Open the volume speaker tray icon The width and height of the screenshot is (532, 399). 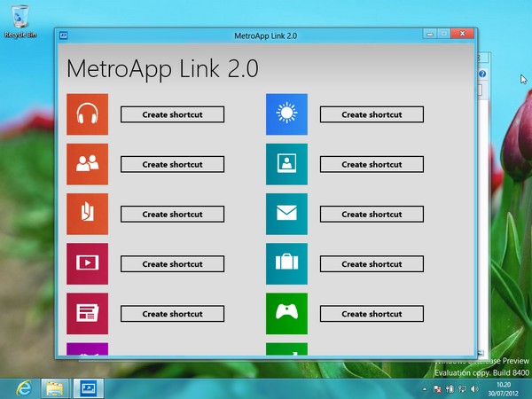click(x=474, y=389)
